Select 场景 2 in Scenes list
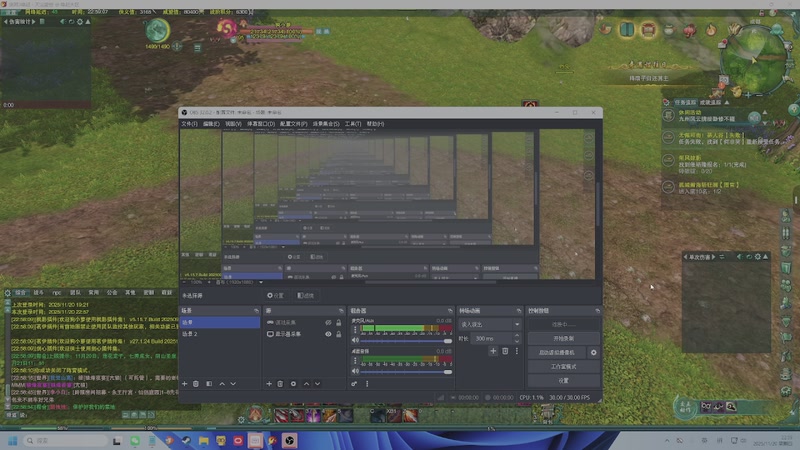 pyautogui.click(x=219, y=334)
